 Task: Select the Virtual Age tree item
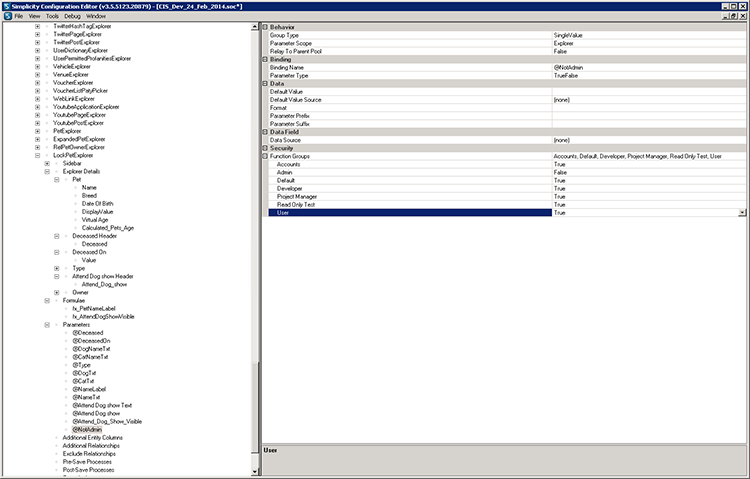click(x=95, y=220)
